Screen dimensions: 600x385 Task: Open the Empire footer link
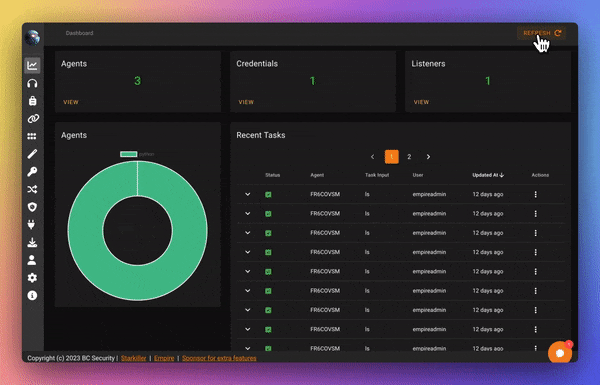pos(164,358)
